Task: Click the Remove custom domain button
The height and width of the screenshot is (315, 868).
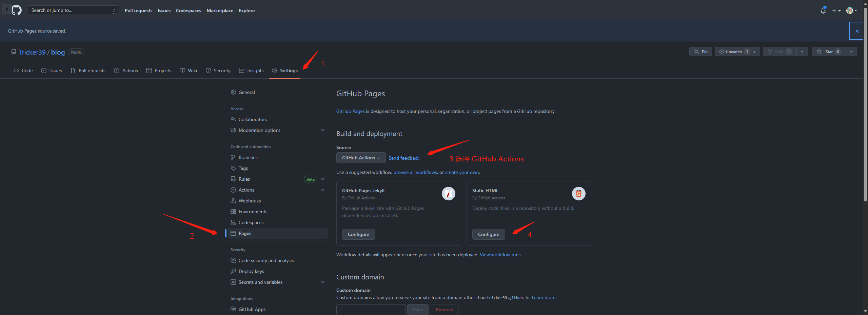Action: [x=444, y=310]
